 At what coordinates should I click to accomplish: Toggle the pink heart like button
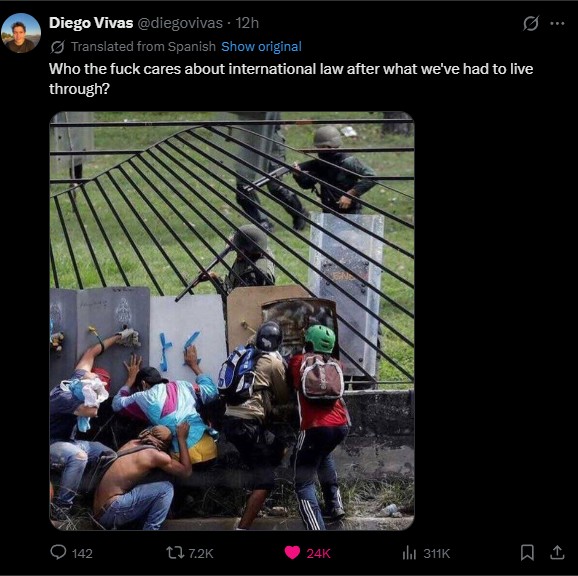(x=292, y=553)
